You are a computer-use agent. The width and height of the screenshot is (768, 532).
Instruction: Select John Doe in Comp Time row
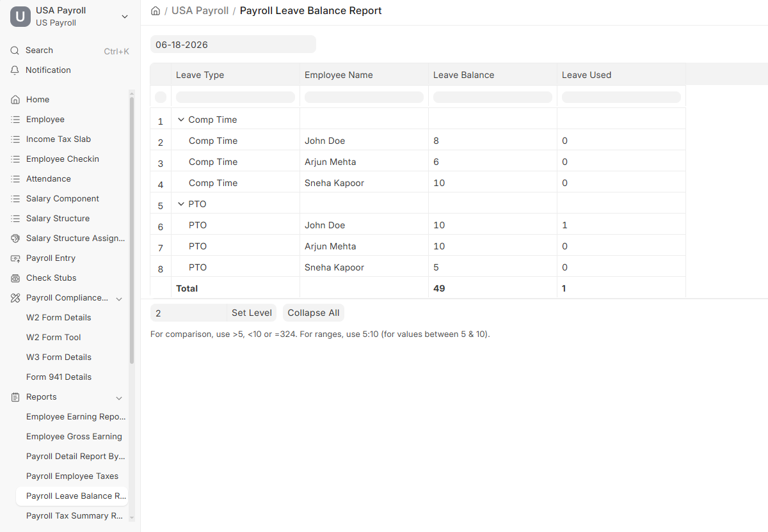(x=324, y=141)
